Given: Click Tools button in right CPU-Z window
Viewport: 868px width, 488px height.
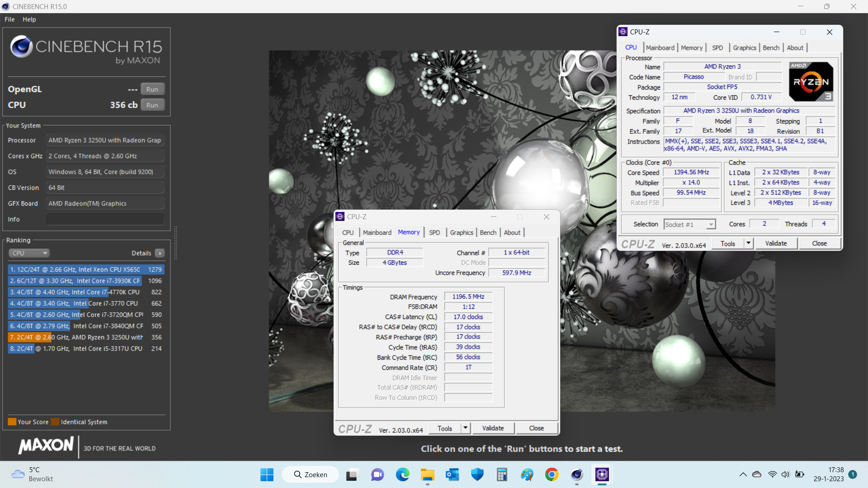Looking at the screenshot, I should point(728,244).
